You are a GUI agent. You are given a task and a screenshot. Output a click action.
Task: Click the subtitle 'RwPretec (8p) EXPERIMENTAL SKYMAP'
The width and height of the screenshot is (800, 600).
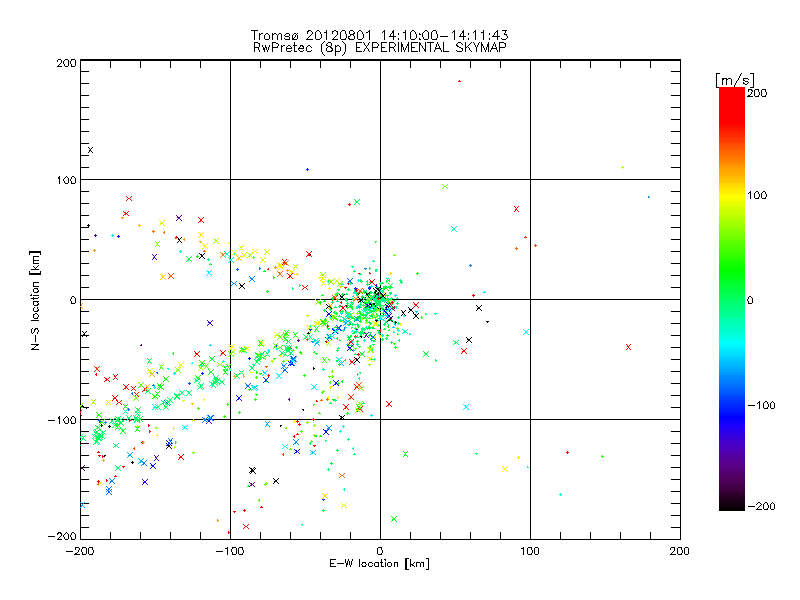[x=379, y=48]
